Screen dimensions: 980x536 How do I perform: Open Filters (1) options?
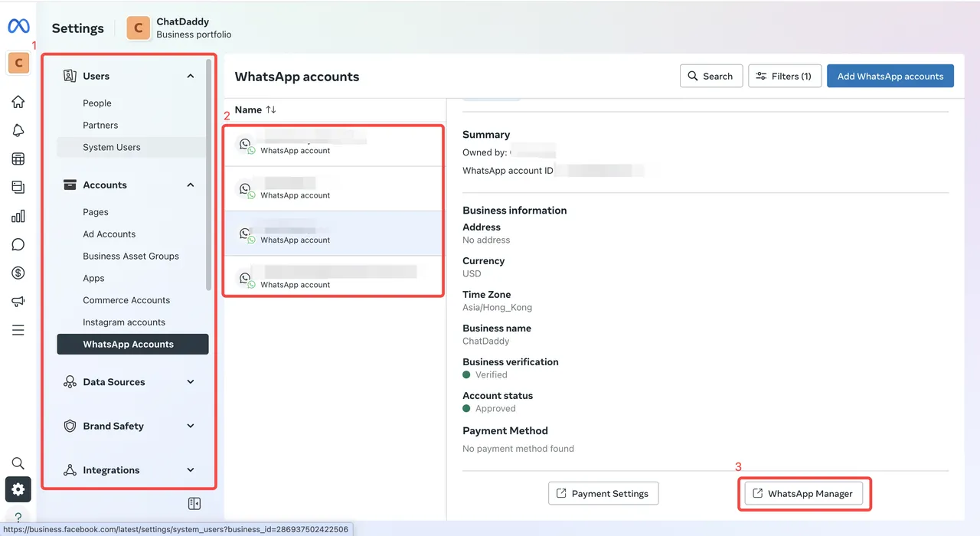pyautogui.click(x=784, y=76)
